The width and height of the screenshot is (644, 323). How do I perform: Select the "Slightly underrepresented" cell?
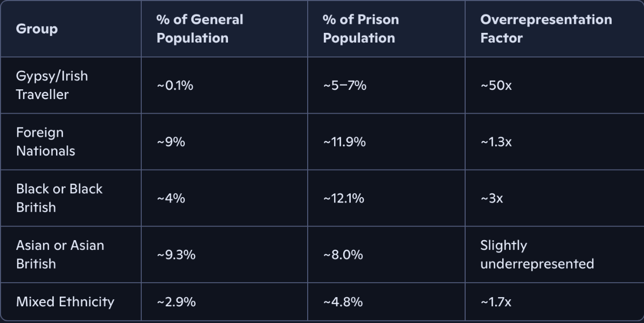tap(536, 255)
